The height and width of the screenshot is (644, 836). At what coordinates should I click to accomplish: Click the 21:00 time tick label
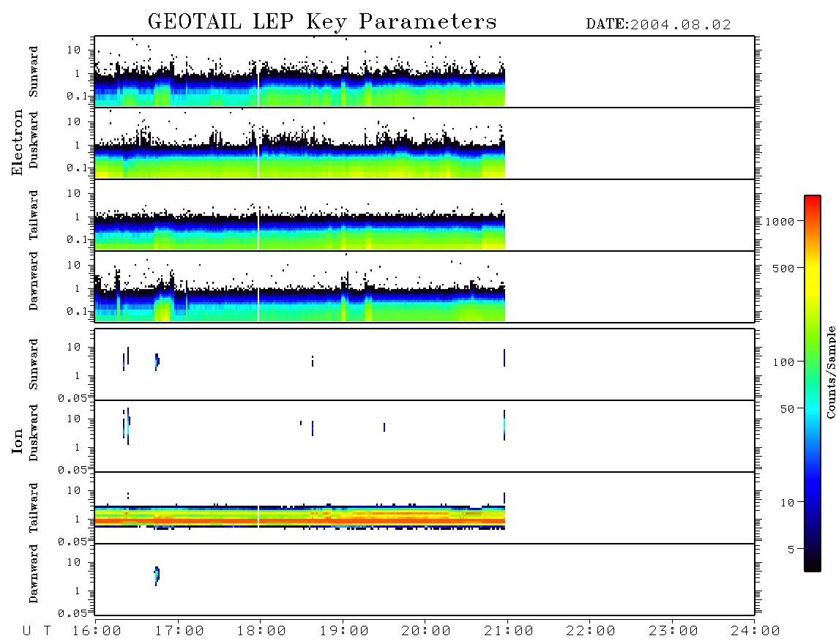coord(510,632)
